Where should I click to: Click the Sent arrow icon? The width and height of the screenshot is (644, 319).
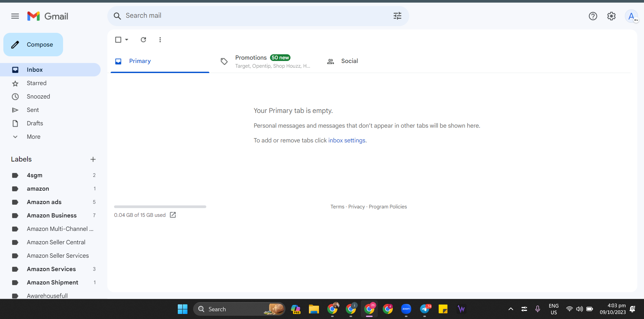click(15, 110)
